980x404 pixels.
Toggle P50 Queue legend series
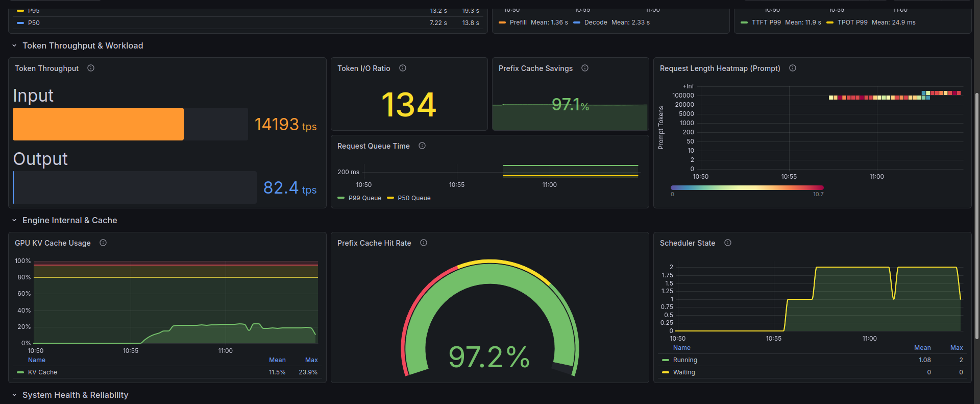coord(409,198)
